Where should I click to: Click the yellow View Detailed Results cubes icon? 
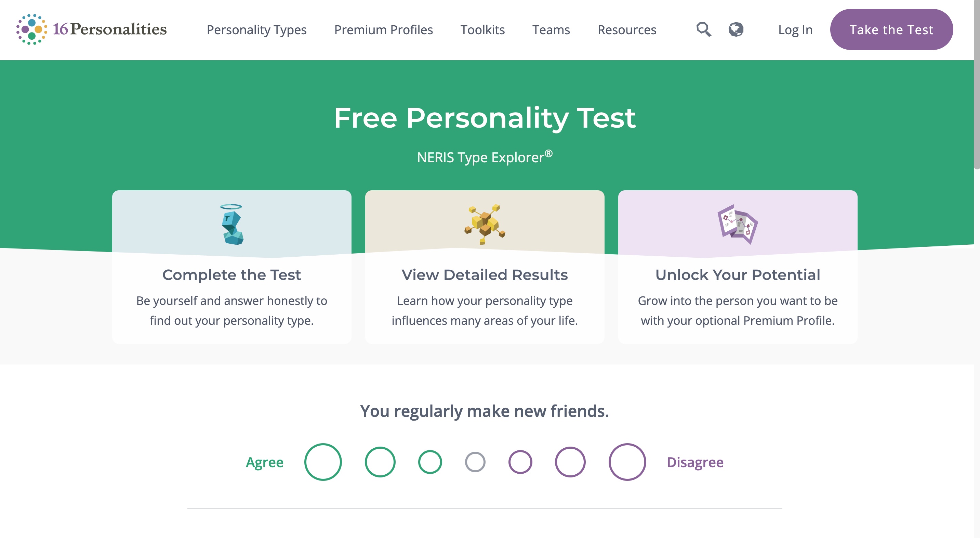(x=485, y=225)
